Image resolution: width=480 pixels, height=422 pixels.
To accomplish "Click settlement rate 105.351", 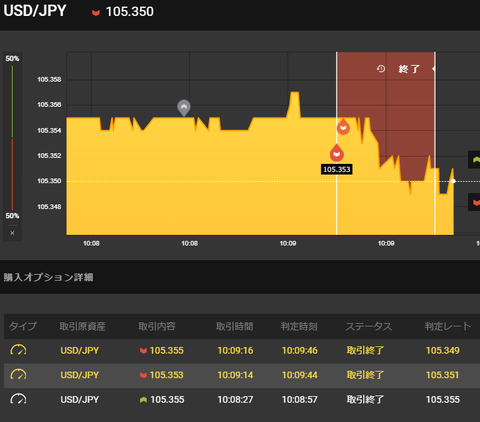I will 442,375.
